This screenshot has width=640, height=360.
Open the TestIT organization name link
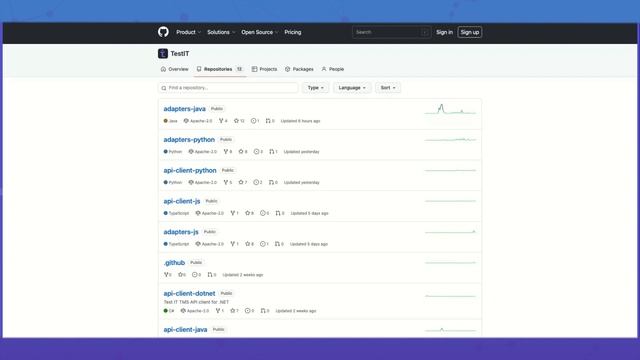coord(180,53)
